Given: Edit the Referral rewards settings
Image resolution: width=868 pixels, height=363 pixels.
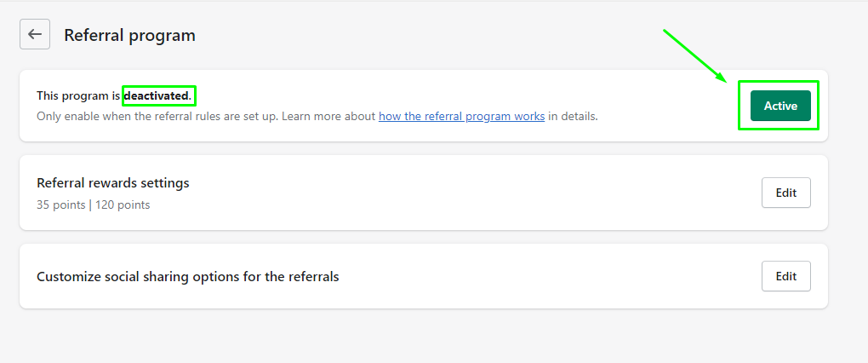Looking at the screenshot, I should 785,193.
